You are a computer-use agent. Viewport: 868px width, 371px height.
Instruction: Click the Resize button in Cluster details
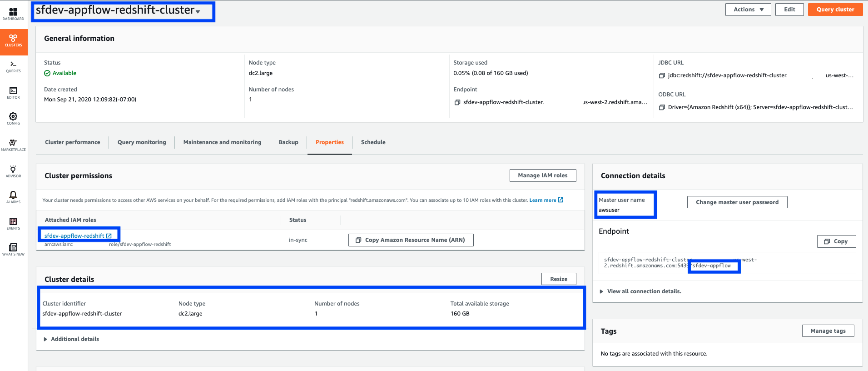point(559,279)
